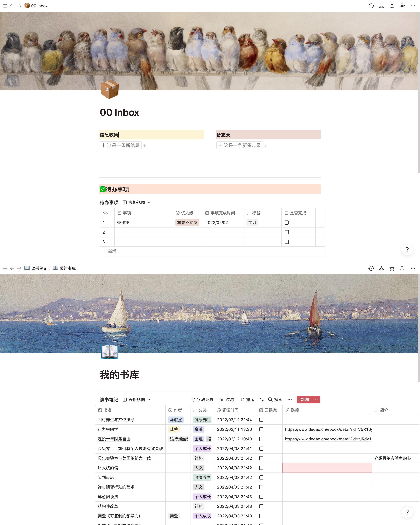Click arrow next to 这是一条新信息 button
This screenshot has height=525, width=420.
[x=144, y=145]
